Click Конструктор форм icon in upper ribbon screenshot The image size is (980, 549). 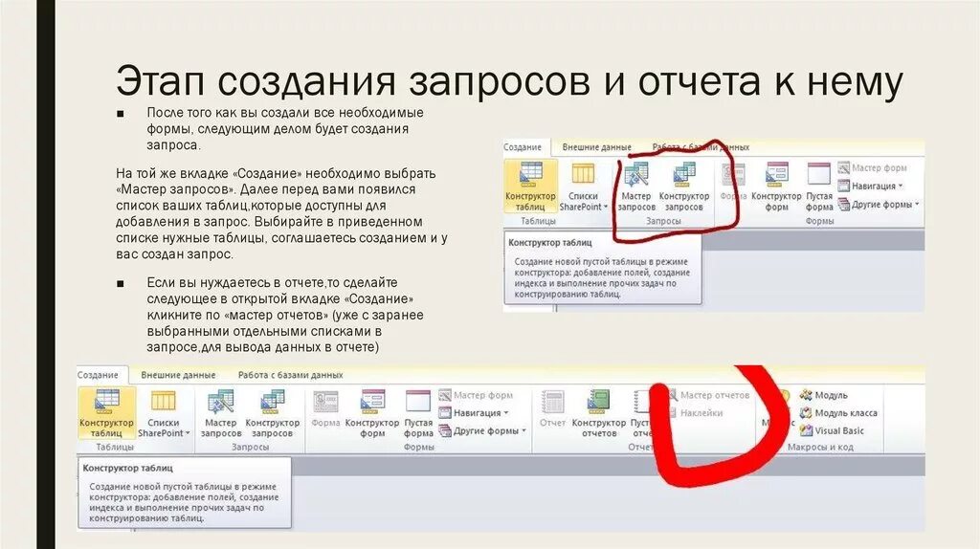point(776,187)
